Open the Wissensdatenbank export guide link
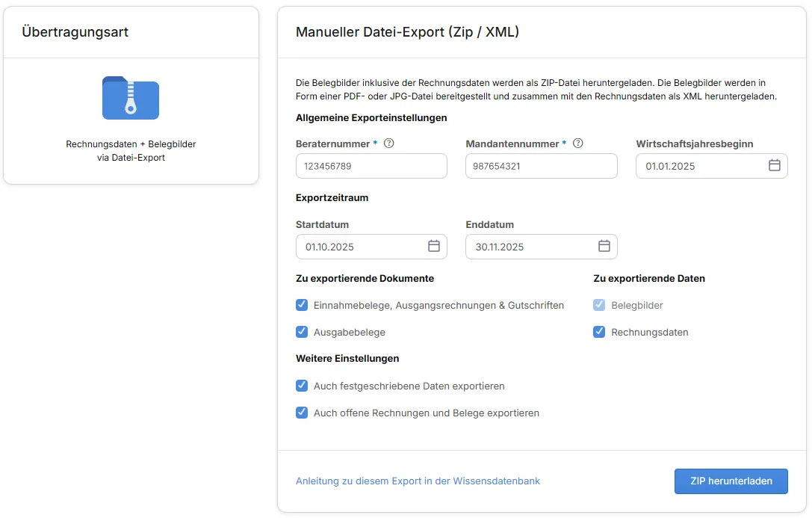The height and width of the screenshot is (518, 812). coord(418,481)
